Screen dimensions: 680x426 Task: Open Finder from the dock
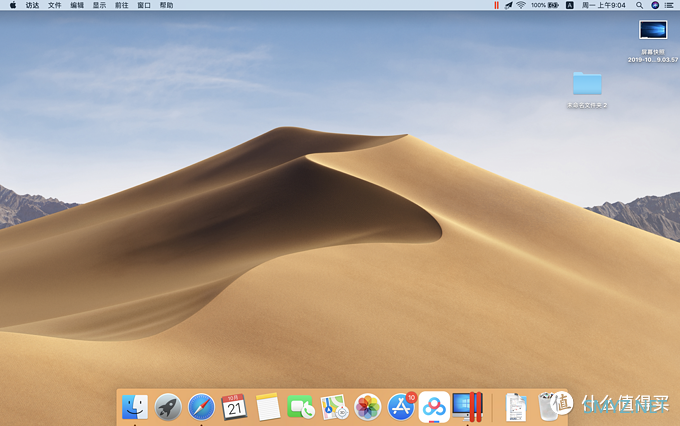point(135,407)
